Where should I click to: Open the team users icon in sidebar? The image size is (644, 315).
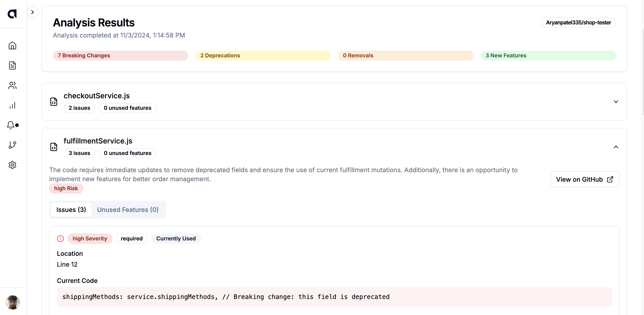(12, 85)
